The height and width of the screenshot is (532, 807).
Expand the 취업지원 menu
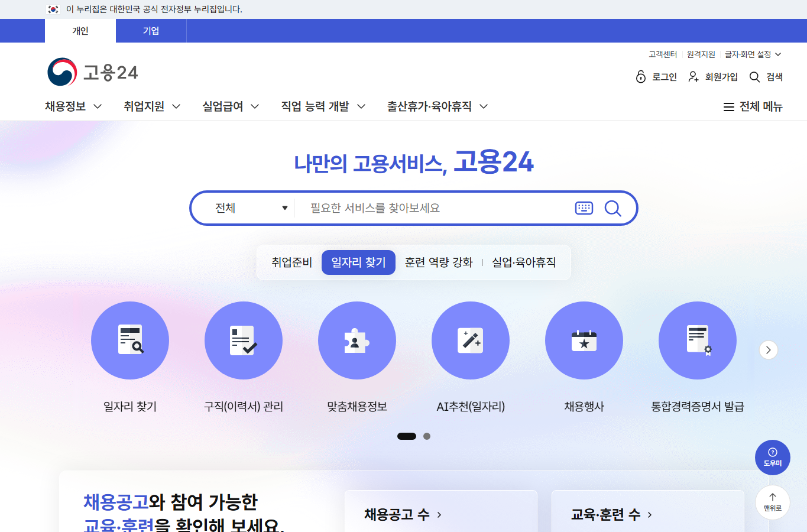point(152,106)
